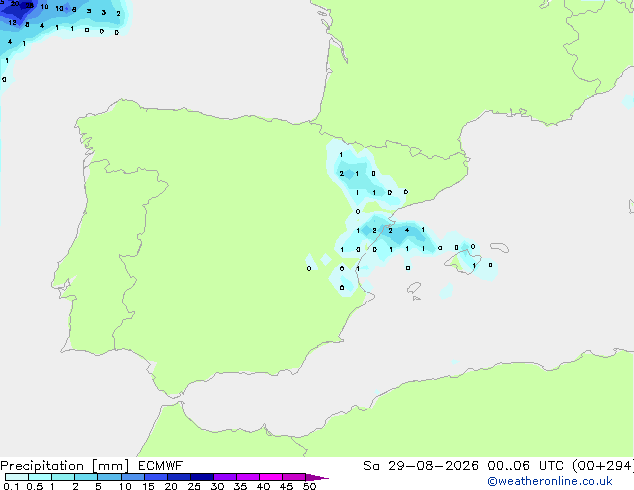This screenshot has height=490, width=634.
Task: Click legend label '50'
Action: pos(310,486)
